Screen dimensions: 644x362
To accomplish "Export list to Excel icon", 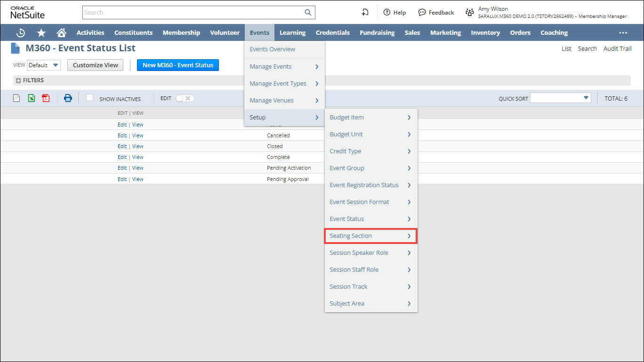I will (x=31, y=98).
